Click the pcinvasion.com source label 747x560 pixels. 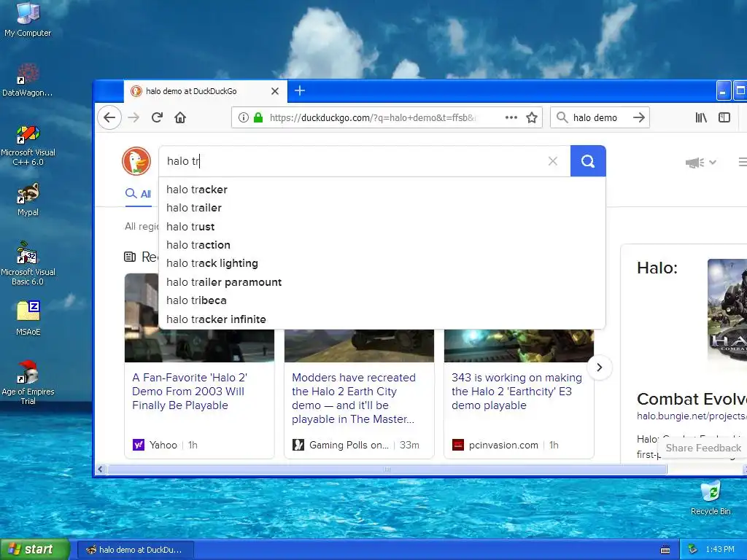click(503, 446)
